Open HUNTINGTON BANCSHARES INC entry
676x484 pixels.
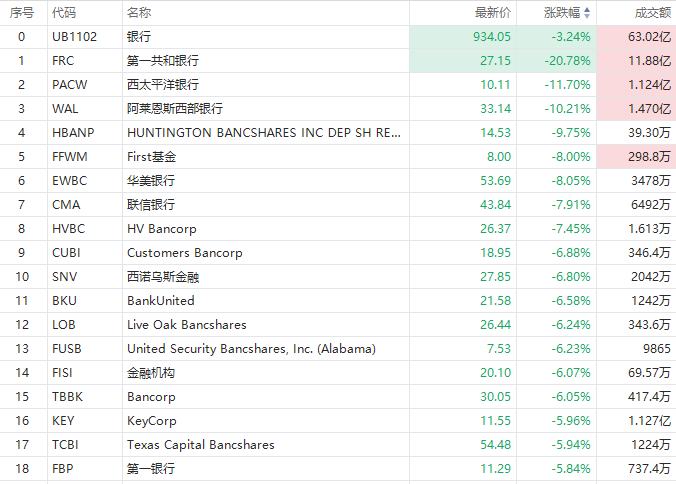pyautogui.click(x=265, y=132)
